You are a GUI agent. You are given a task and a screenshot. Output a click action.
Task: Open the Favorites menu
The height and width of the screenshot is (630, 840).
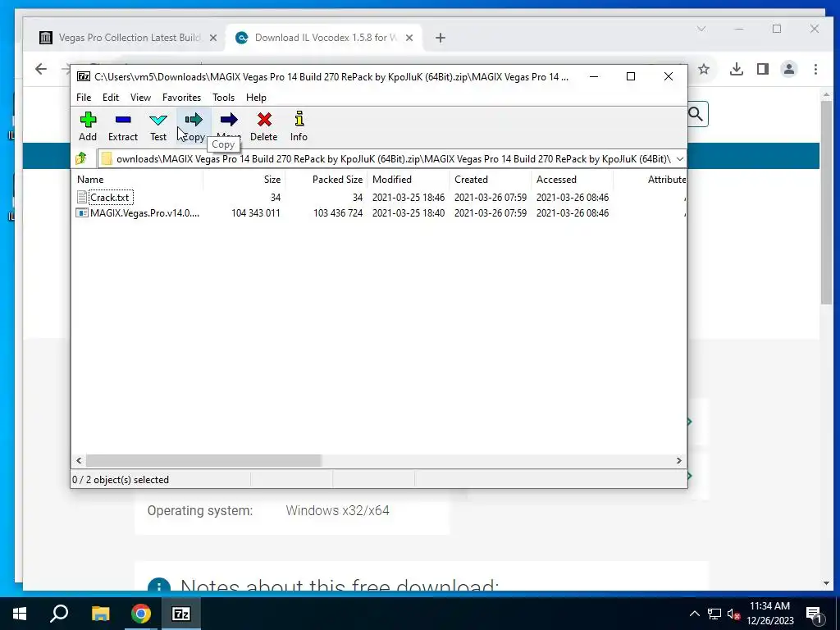point(181,98)
